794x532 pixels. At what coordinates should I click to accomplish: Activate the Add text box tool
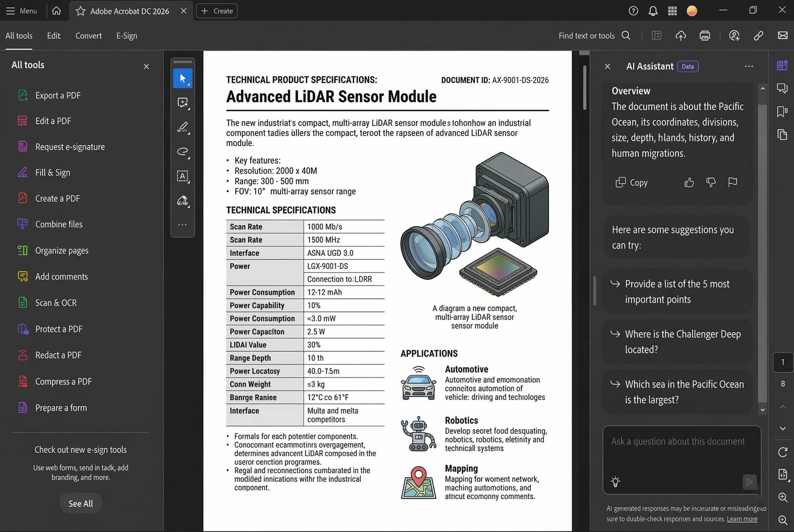[183, 176]
